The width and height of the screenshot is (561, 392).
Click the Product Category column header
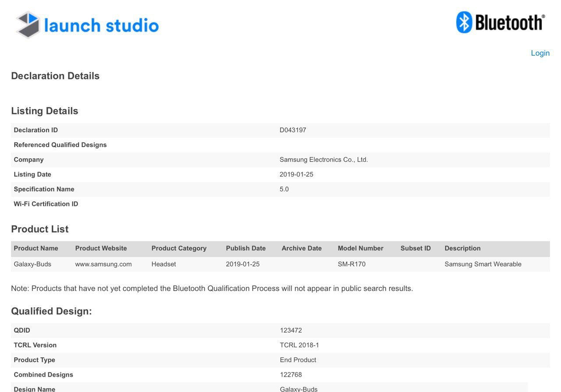179,248
